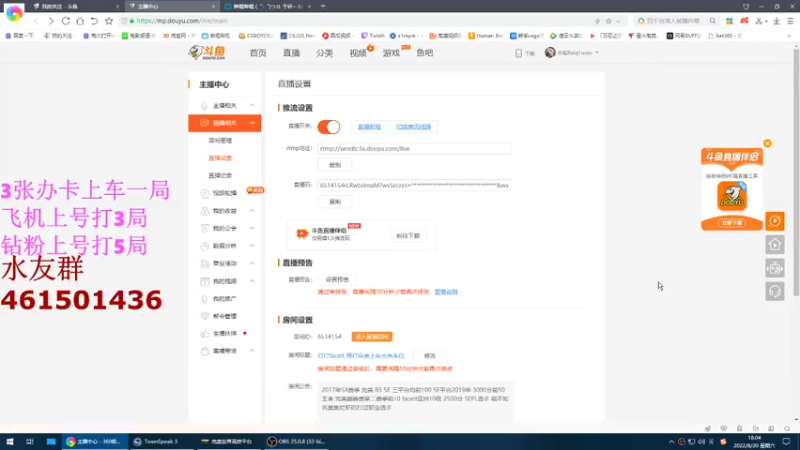Edit the room announcement text box

(x=415, y=401)
